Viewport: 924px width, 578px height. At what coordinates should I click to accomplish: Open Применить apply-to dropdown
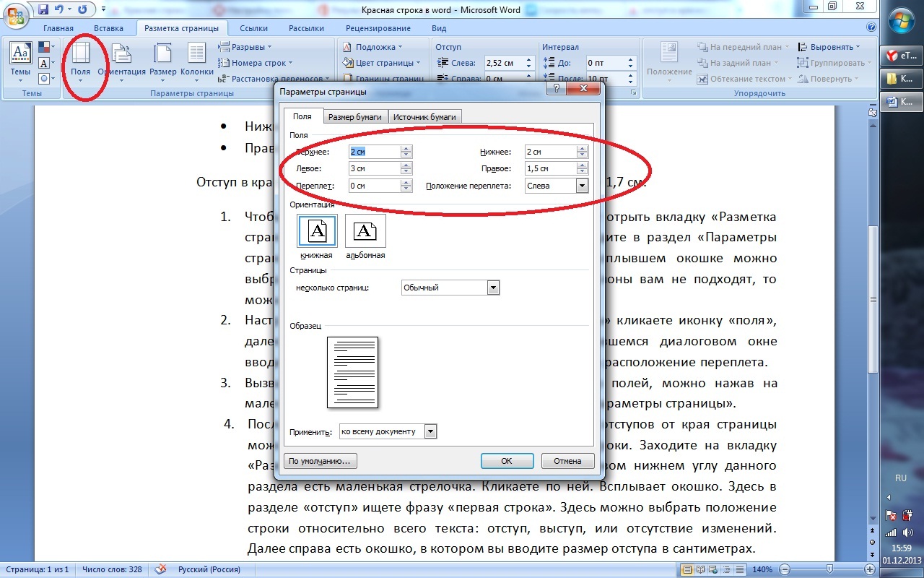point(388,431)
